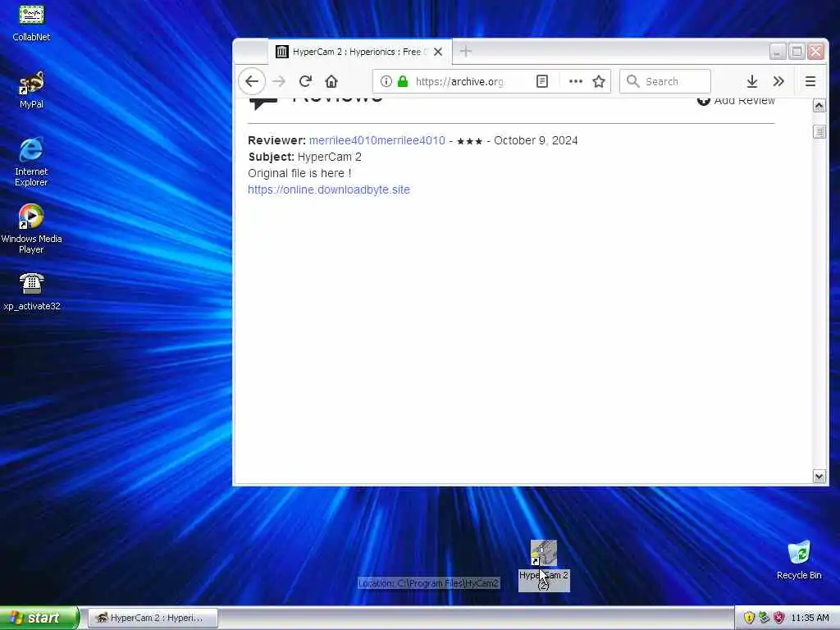Select the Internet Explorer desktop icon
This screenshot has height=630, width=840.
(x=31, y=162)
